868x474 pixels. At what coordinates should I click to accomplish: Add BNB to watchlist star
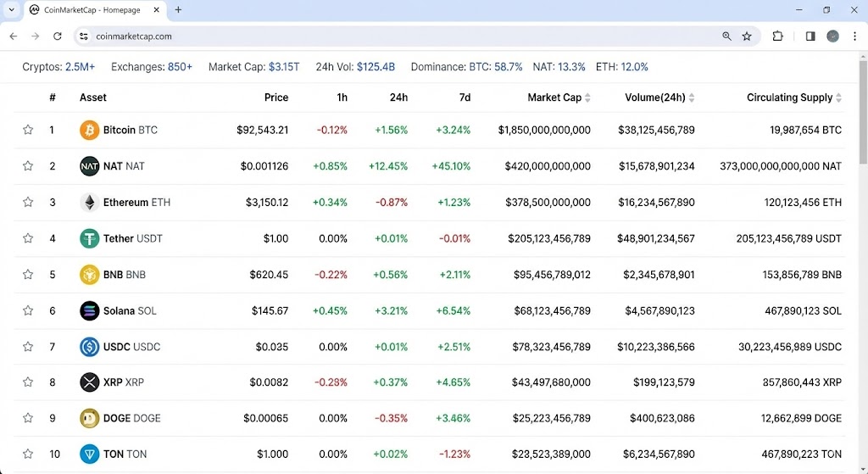(x=28, y=274)
